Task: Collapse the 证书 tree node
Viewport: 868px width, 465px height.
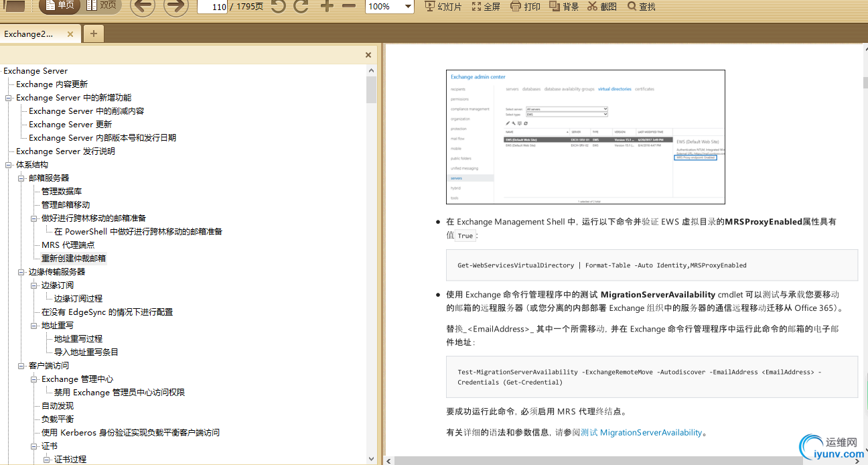Action: coord(34,446)
